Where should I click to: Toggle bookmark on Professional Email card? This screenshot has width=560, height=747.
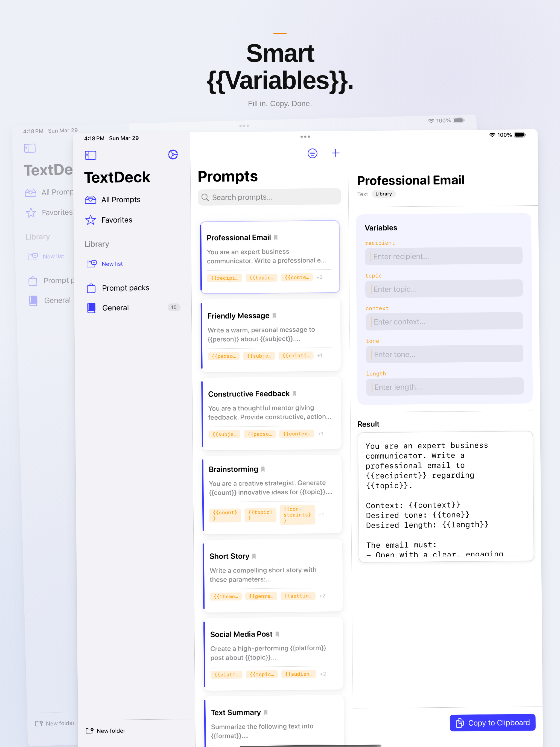coord(276,237)
